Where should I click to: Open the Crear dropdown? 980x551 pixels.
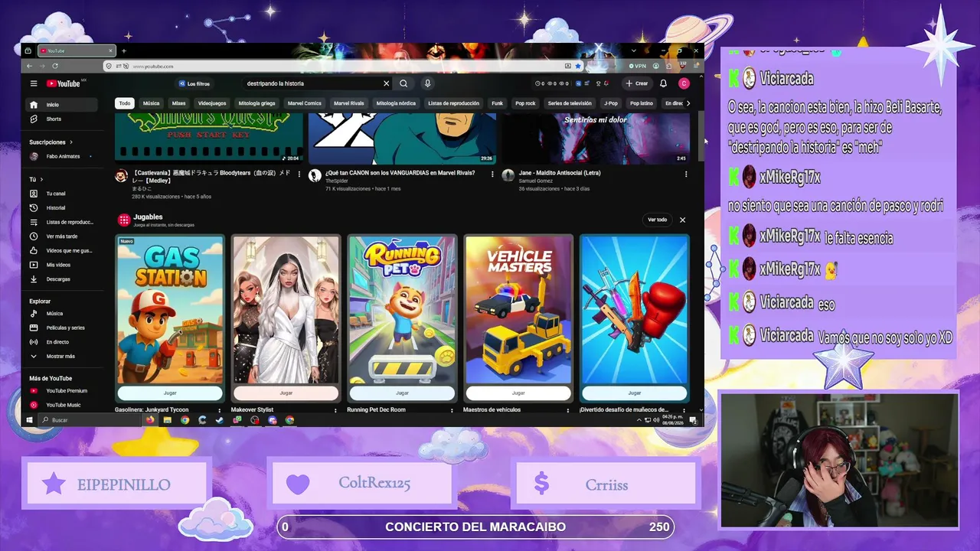point(637,83)
